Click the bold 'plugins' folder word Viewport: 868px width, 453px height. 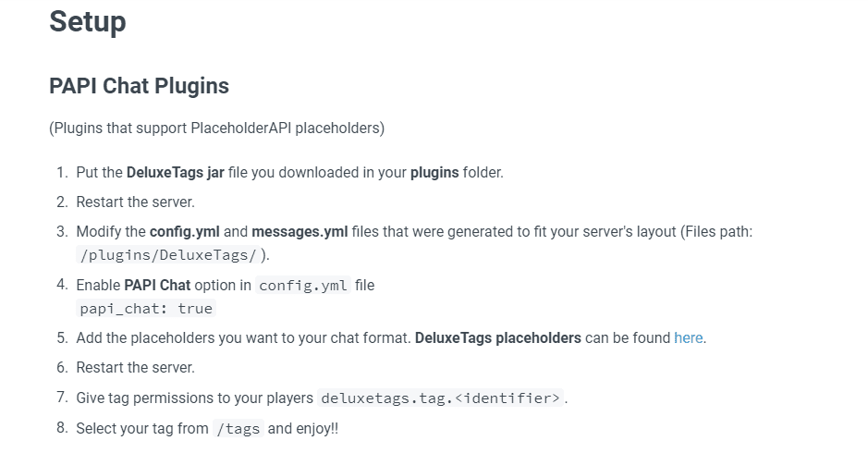tap(434, 172)
